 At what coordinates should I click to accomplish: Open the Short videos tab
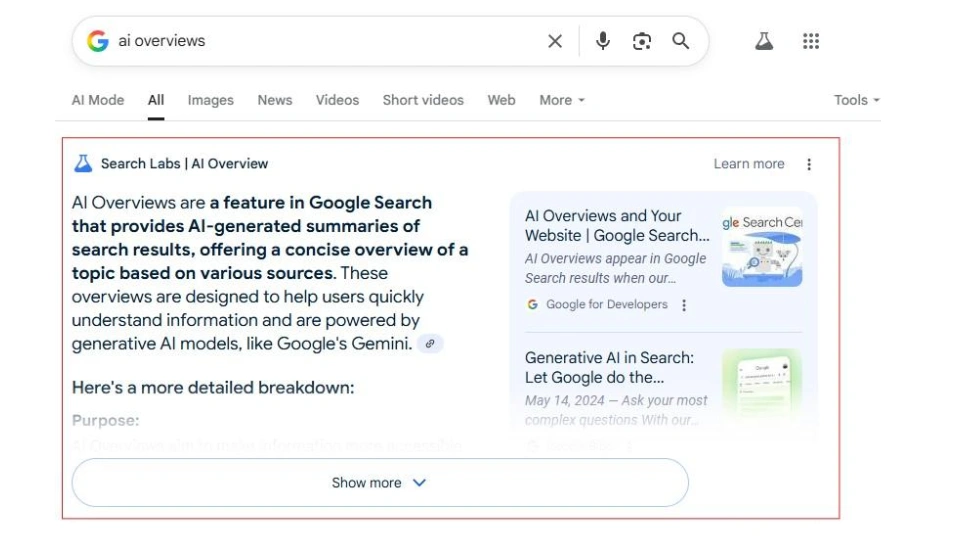(423, 100)
